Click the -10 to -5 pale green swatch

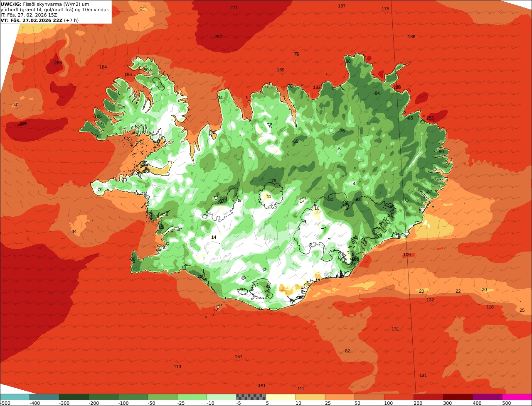222,397
